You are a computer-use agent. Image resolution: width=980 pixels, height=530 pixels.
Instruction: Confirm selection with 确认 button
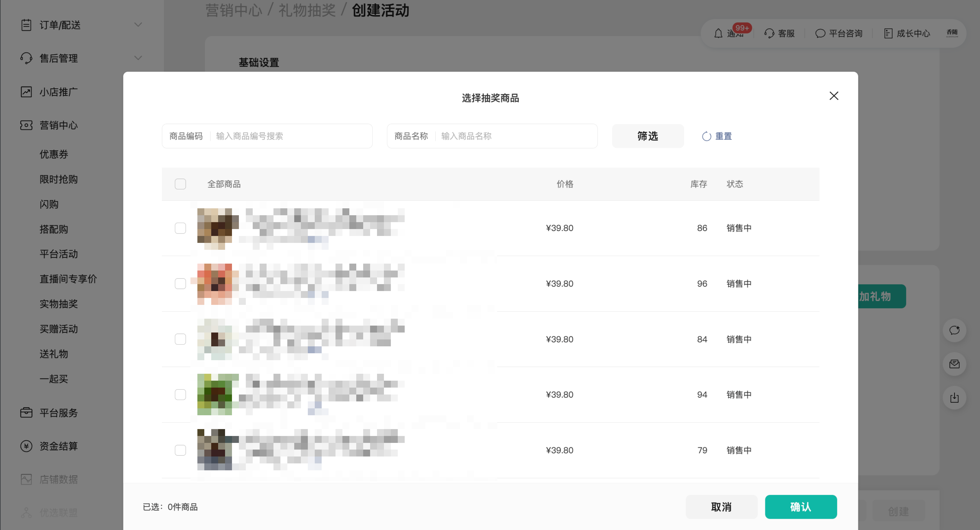[800, 507]
